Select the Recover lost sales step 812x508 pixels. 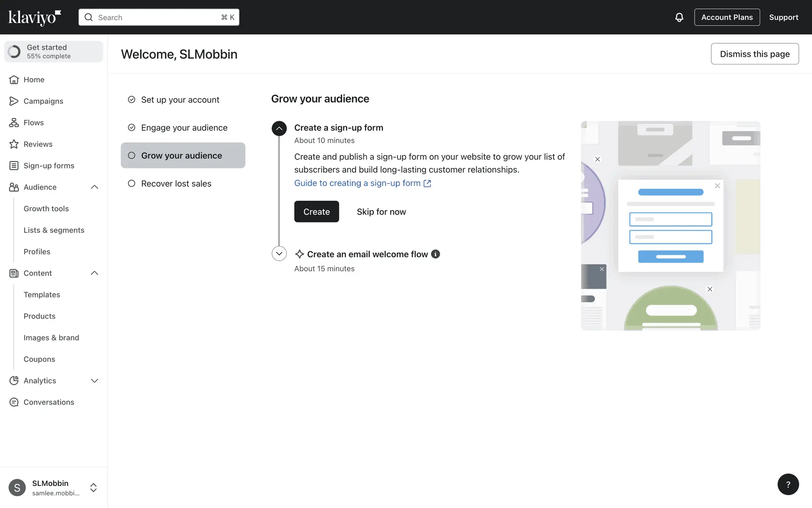coord(176,184)
